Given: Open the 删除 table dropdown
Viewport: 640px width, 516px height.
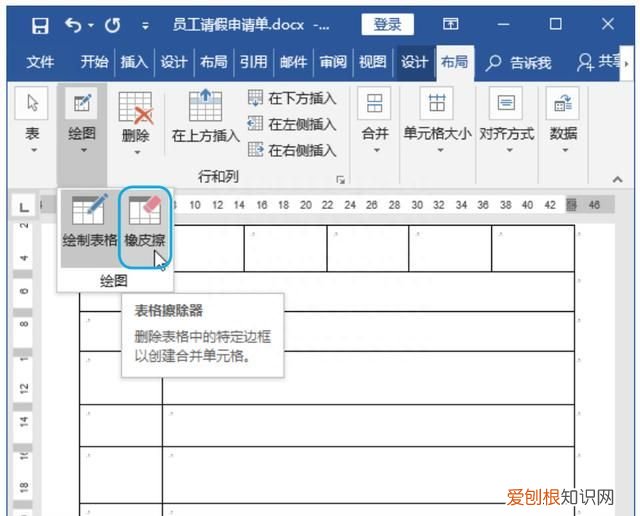Looking at the screenshot, I should pyautogui.click(x=136, y=122).
